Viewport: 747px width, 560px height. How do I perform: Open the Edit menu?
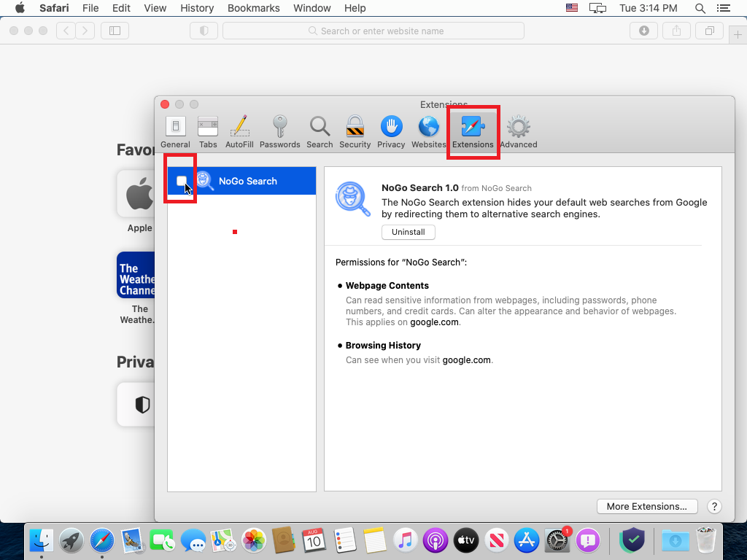(x=122, y=8)
